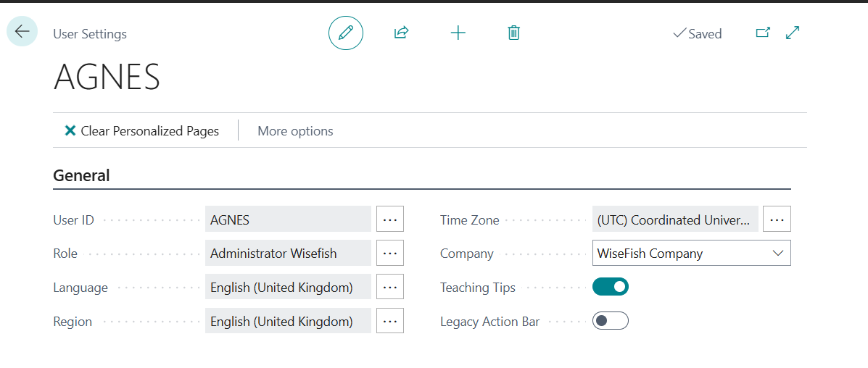The width and height of the screenshot is (868, 368).
Task: Open the Role lookup ellipsis button
Action: [390, 253]
